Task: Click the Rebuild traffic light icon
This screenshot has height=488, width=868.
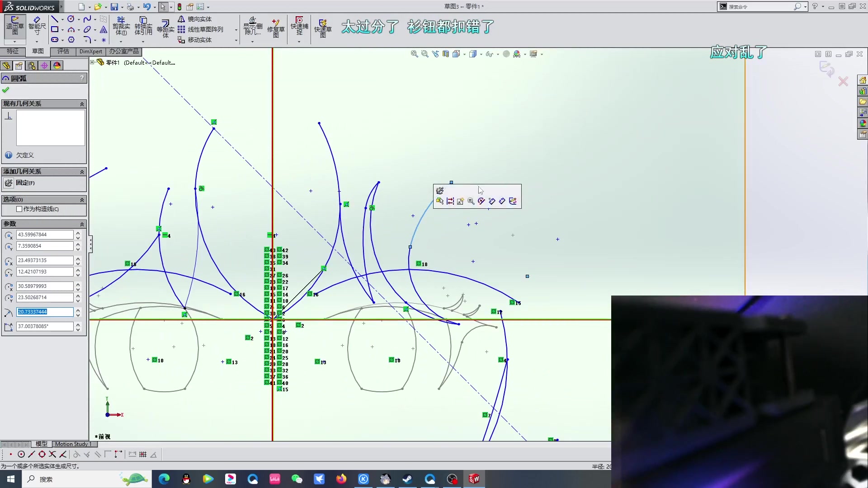Action: point(179,7)
